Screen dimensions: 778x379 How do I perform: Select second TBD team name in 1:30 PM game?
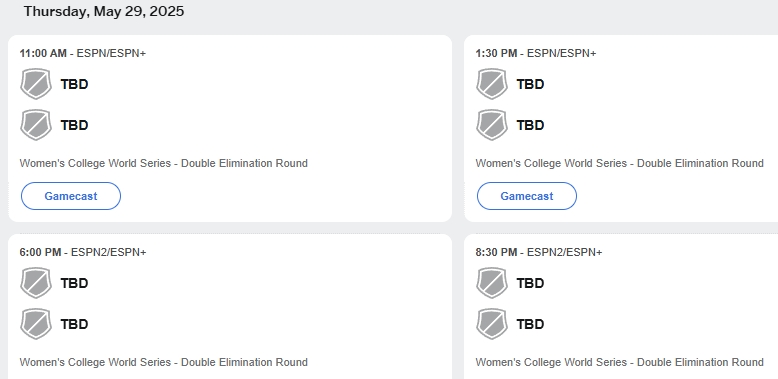click(530, 125)
